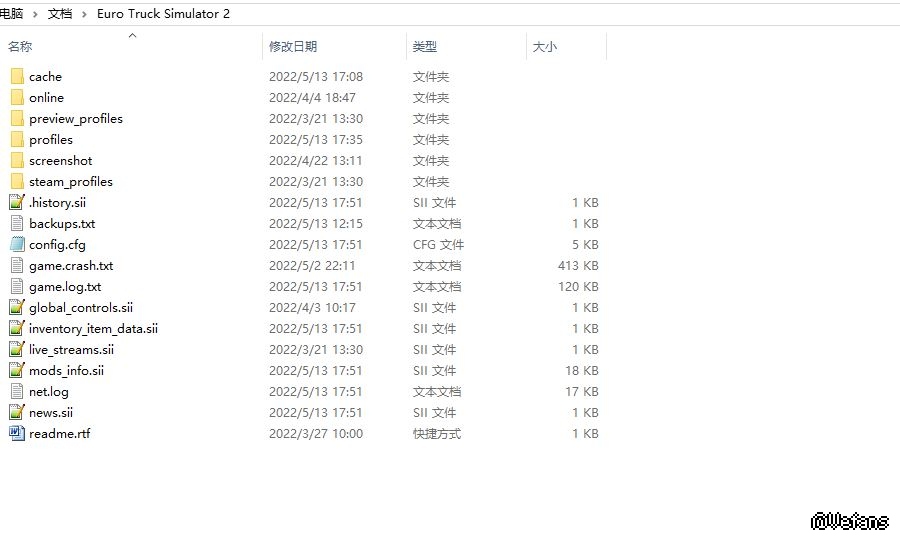900x542 pixels.
Task: Navigate to 文档 in breadcrumb path
Action: pyautogui.click(x=60, y=15)
